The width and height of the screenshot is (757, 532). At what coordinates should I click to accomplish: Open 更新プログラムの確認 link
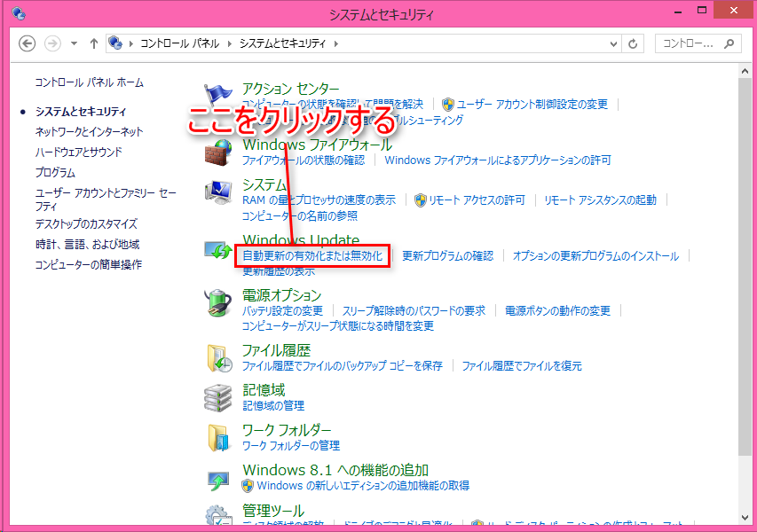tap(448, 255)
